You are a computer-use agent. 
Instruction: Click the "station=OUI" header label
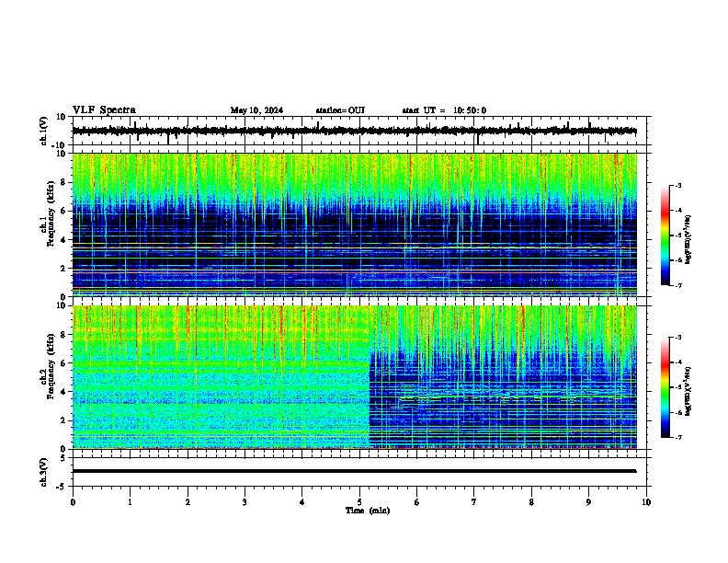(x=340, y=110)
